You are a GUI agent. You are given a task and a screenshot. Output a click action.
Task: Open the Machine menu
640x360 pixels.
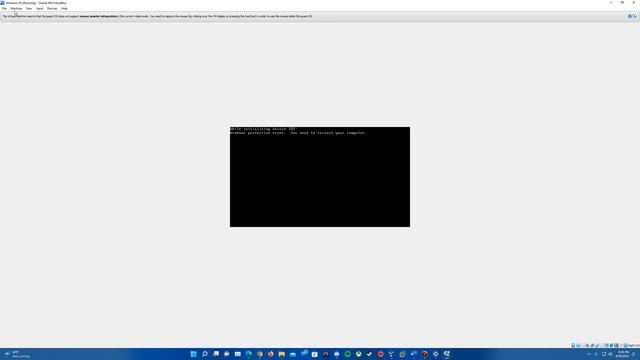click(16, 8)
